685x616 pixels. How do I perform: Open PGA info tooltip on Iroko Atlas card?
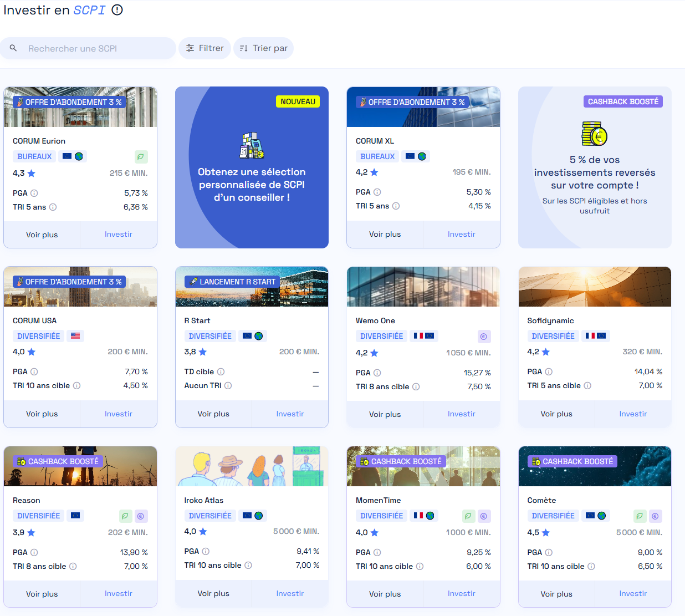(x=206, y=551)
